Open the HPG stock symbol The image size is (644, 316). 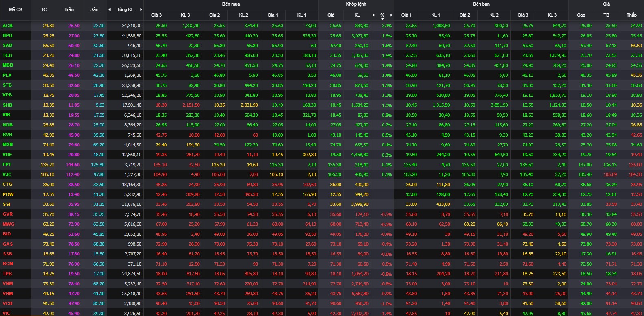point(7,35)
